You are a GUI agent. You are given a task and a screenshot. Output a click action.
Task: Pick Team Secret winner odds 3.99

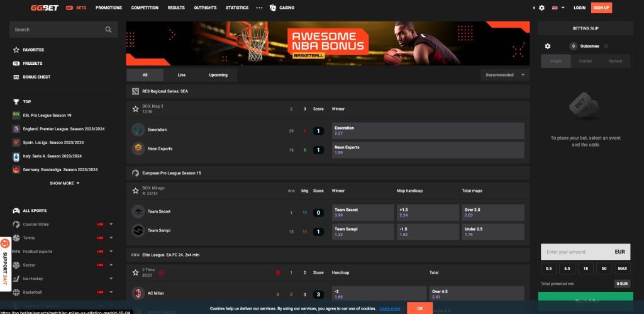click(x=360, y=213)
